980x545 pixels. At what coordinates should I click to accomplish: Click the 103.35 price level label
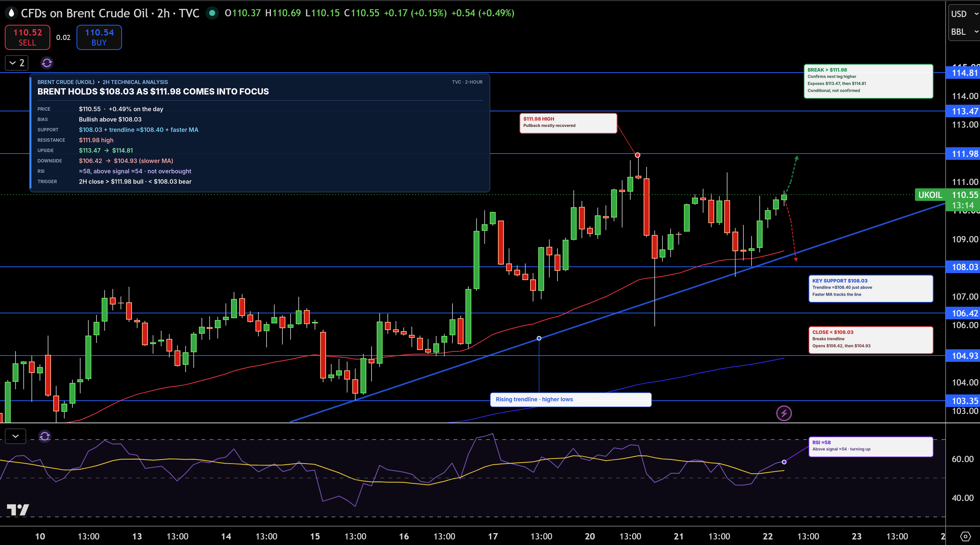tap(963, 401)
